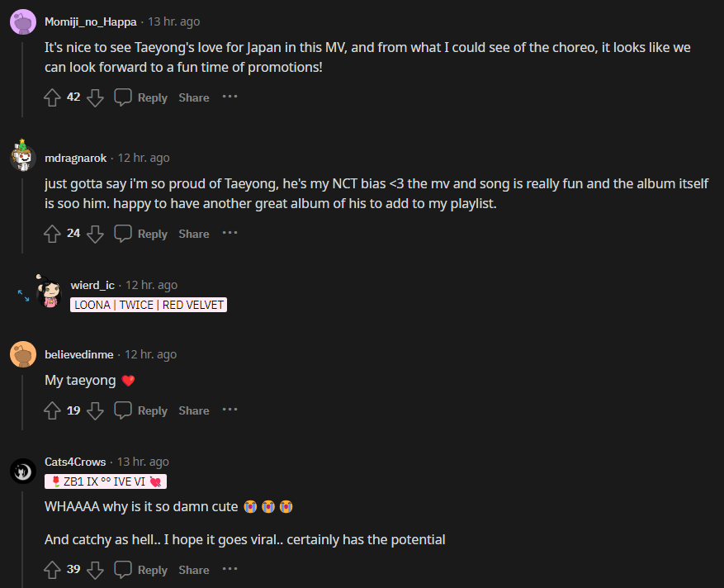
Task: Upvote believedinme's 'My taeyong' comment
Action: tap(53, 410)
